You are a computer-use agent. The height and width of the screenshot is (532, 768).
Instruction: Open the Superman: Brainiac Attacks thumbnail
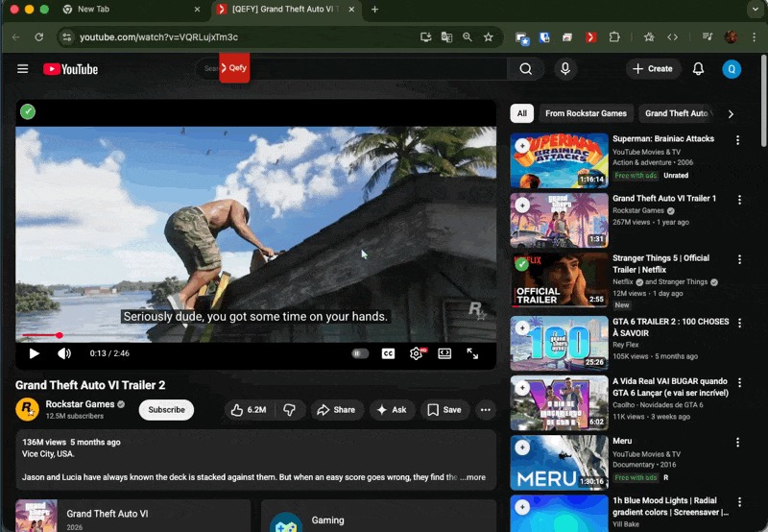559,160
